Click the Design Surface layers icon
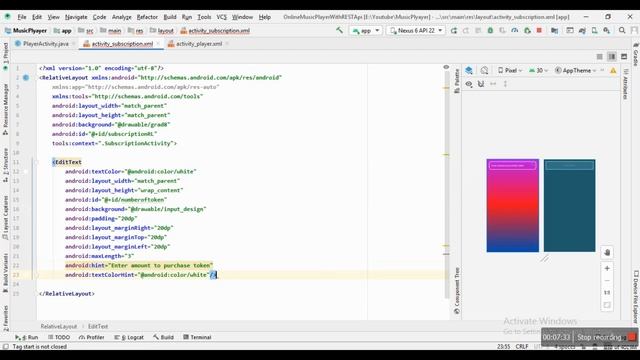640x360 pixels. click(x=469, y=71)
